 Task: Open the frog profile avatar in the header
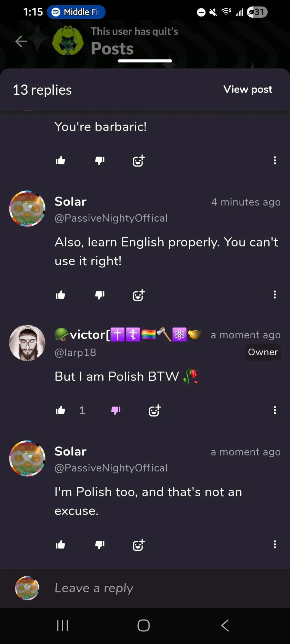click(x=68, y=41)
